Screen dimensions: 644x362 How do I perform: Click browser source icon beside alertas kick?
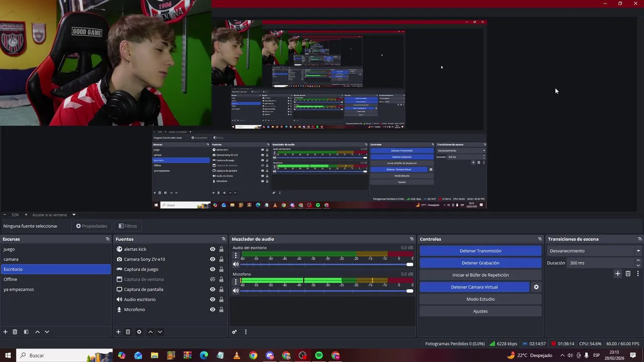point(119,249)
